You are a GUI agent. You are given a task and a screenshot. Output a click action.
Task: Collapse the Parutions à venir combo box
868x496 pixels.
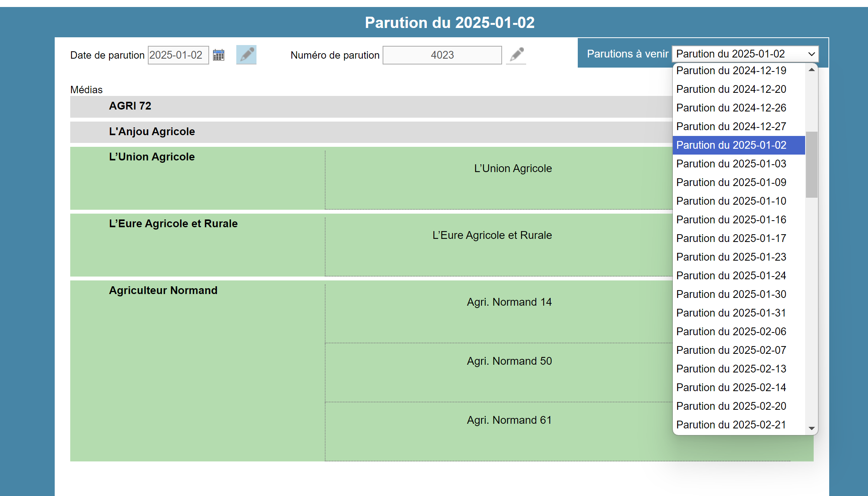[x=745, y=54]
